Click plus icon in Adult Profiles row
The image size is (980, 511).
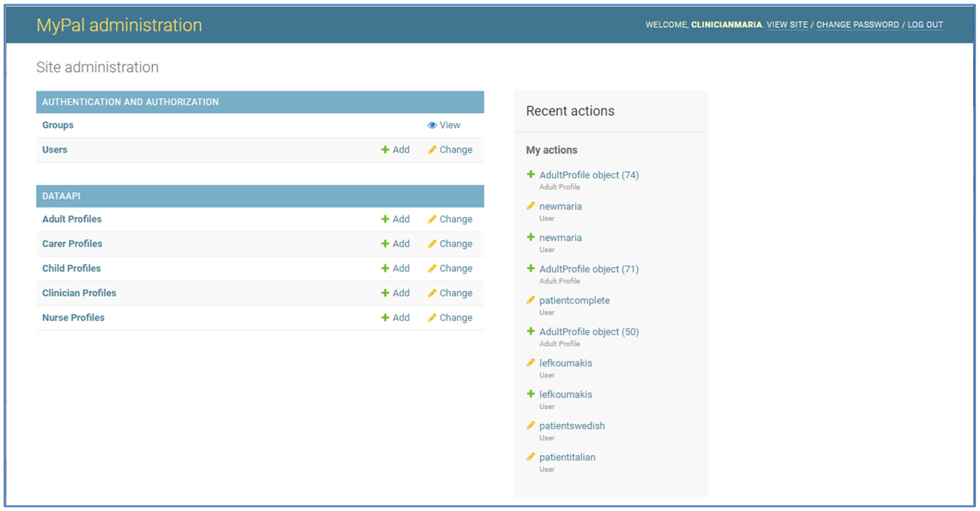coord(385,220)
